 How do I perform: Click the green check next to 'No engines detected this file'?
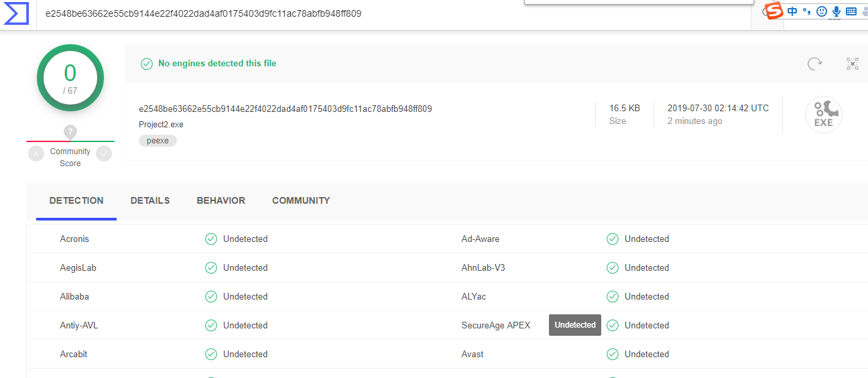[147, 64]
